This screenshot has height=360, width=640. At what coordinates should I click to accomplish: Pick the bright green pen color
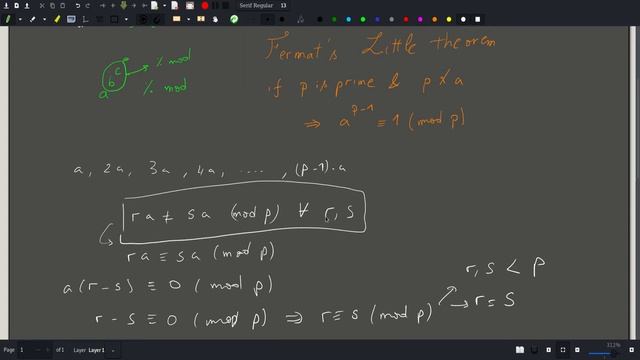tap(363, 19)
